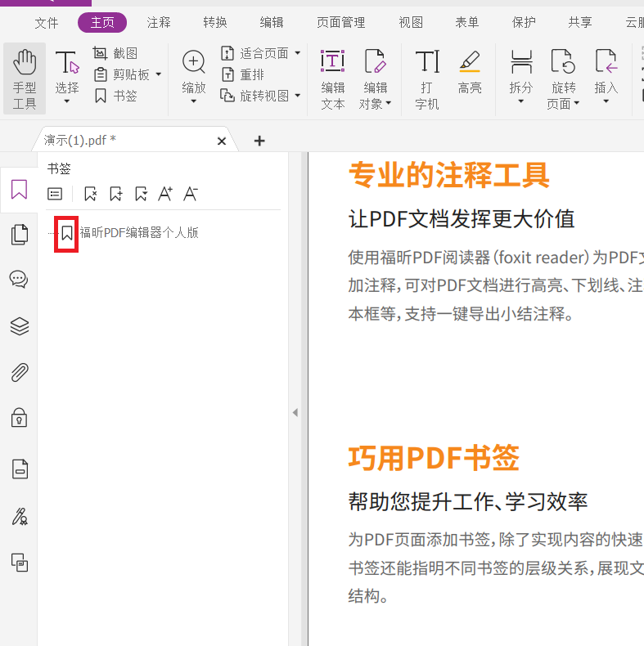Screen dimensions: 644x646
Task: Choose Fit Page (适合页面)
Action: coord(255,53)
